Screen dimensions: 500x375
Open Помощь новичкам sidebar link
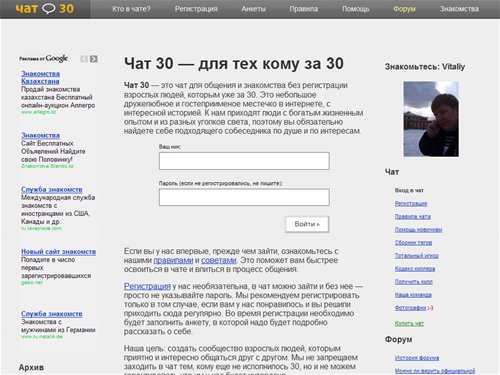418,229
